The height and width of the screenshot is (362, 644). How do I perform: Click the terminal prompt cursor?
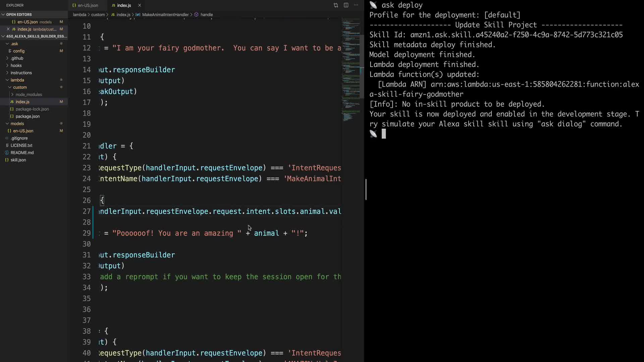coord(384,134)
